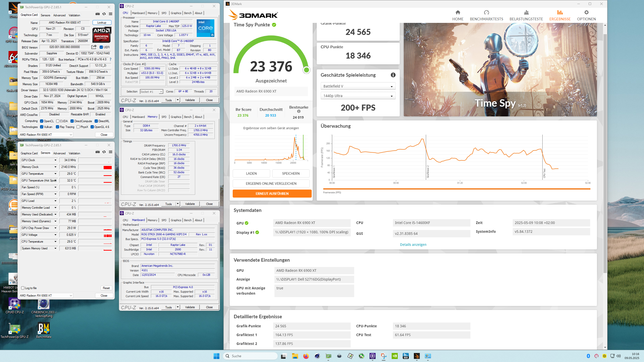This screenshot has width=644, height=362.
Task: Click volume icon in system tray
Action: click(619, 356)
